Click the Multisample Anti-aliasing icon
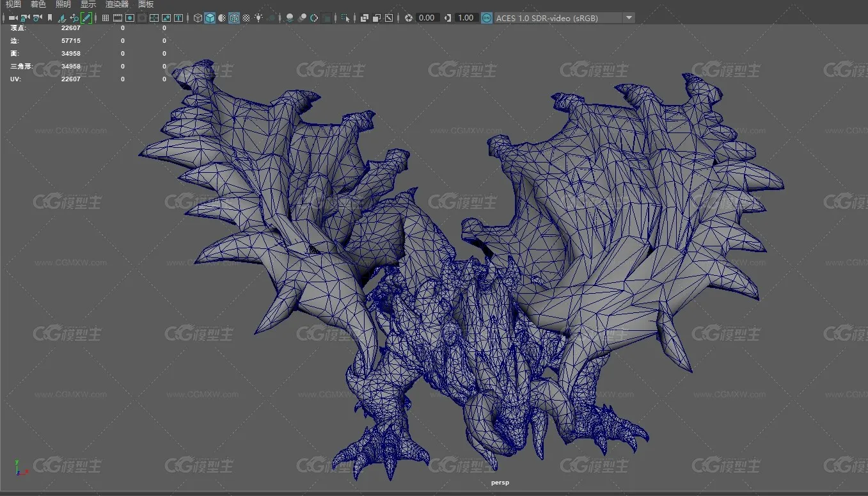This screenshot has height=496, width=868. [x=314, y=18]
